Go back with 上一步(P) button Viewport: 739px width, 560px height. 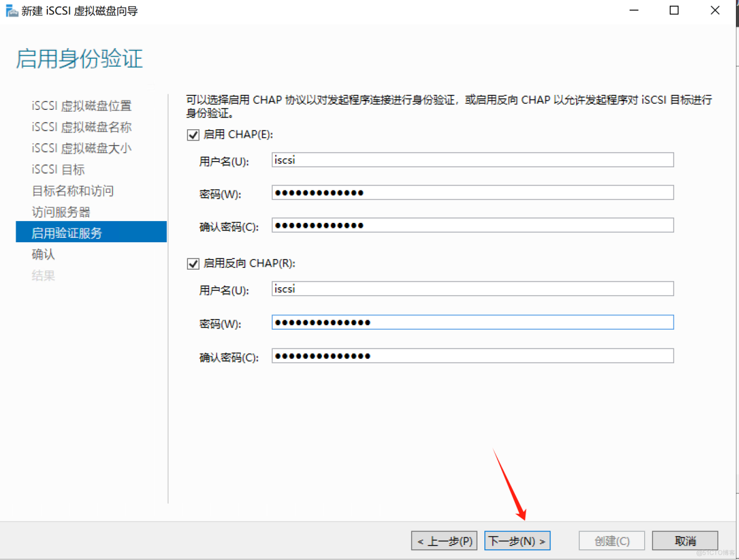coord(444,541)
